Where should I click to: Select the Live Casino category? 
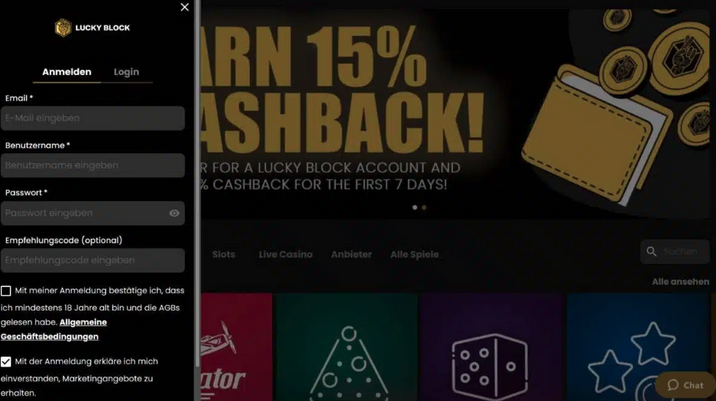click(x=285, y=254)
